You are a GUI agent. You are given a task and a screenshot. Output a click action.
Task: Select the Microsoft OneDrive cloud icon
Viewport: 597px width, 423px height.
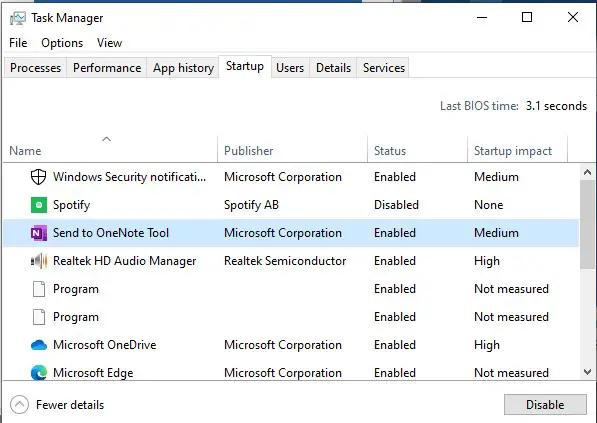pos(38,345)
